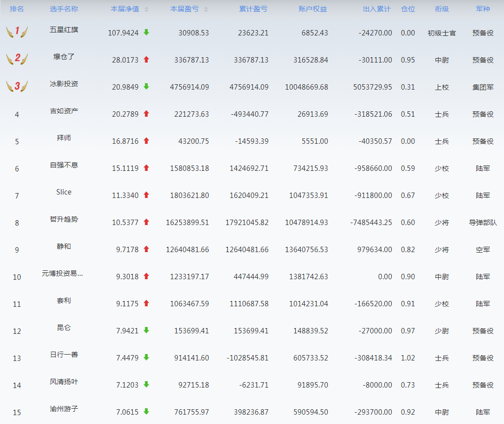Select branch cell 集团军
The height and width of the screenshot is (424, 504).
pos(483,87)
